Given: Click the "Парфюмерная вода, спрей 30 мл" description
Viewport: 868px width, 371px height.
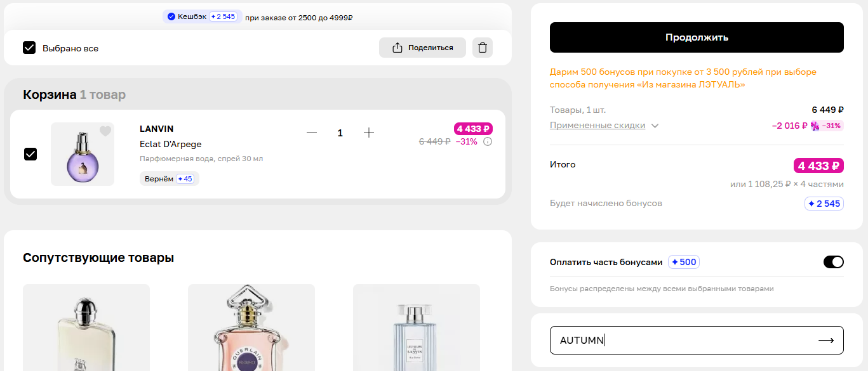Looking at the screenshot, I should [201, 159].
